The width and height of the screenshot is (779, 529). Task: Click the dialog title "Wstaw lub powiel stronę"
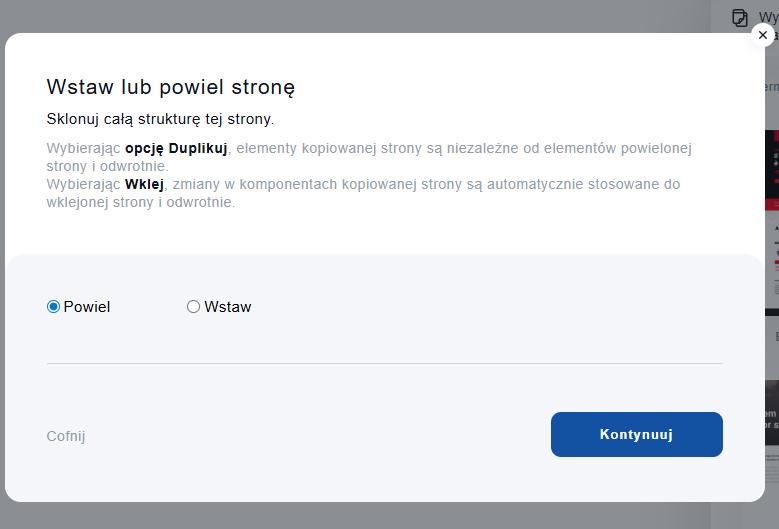tap(171, 87)
